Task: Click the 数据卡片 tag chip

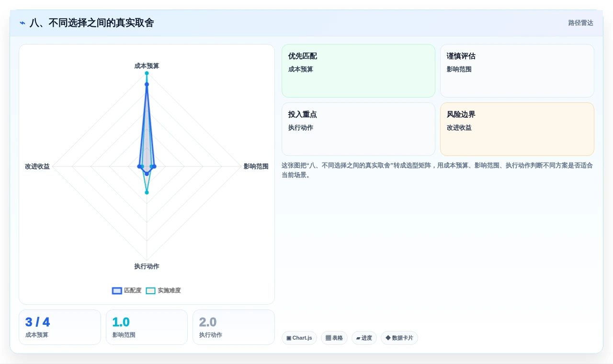Action: pos(399,338)
